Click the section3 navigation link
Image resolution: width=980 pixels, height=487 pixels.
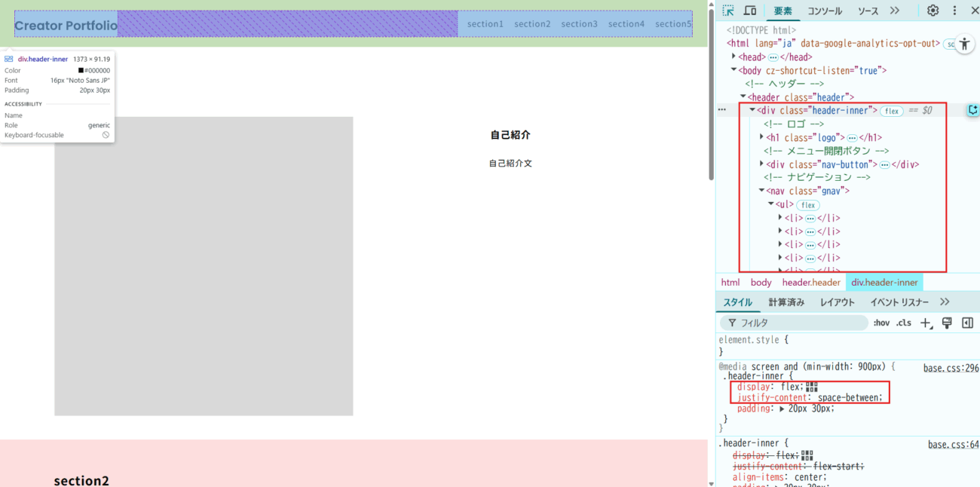coord(579,24)
